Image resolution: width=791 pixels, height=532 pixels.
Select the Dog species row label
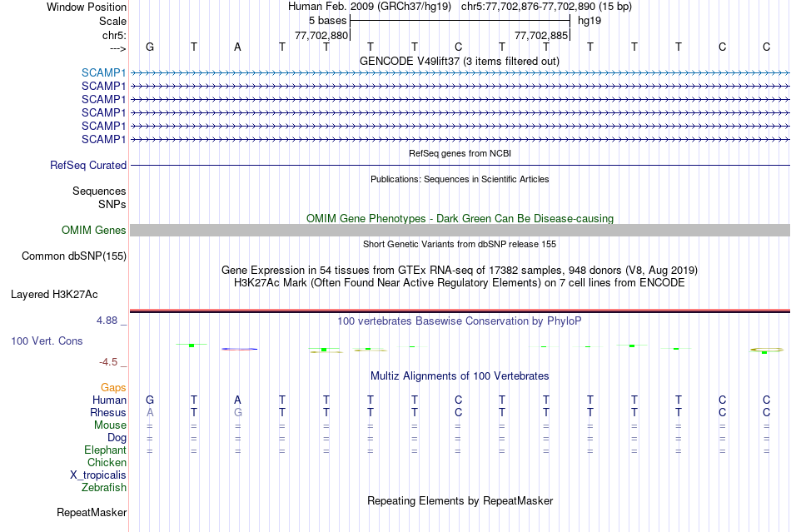point(117,438)
